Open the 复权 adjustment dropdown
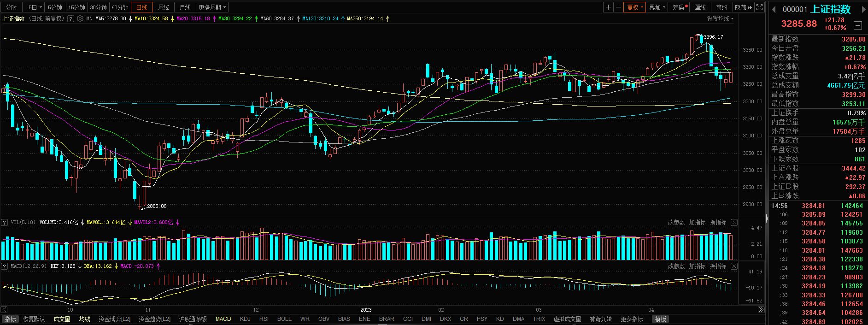The width and height of the screenshot is (868, 325). tap(635, 7)
